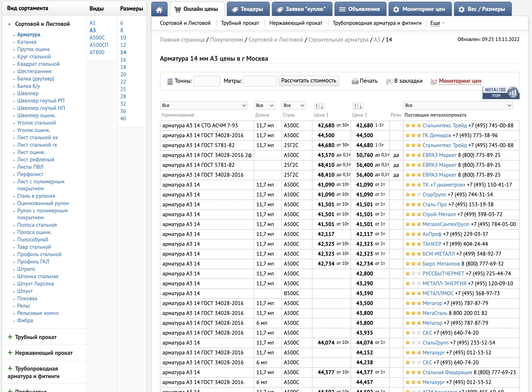
Task: Collapse Сортовой и Листовой via minus icon
Action: (9, 24)
